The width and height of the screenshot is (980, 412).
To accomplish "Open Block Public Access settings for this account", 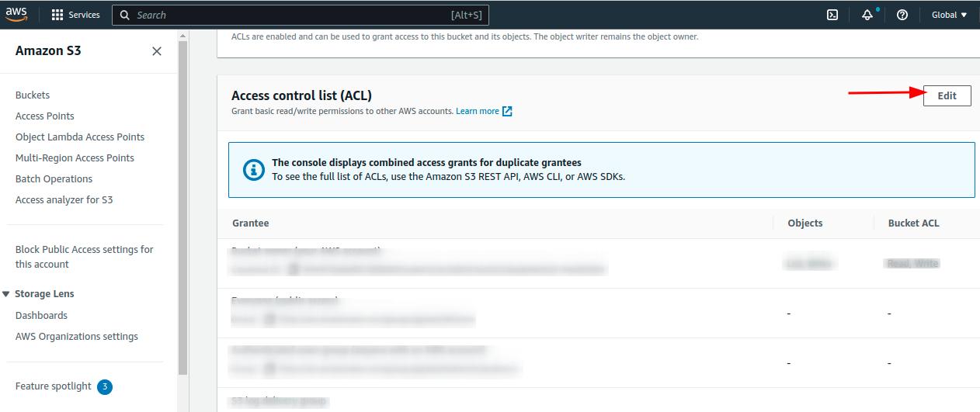I will (x=85, y=257).
